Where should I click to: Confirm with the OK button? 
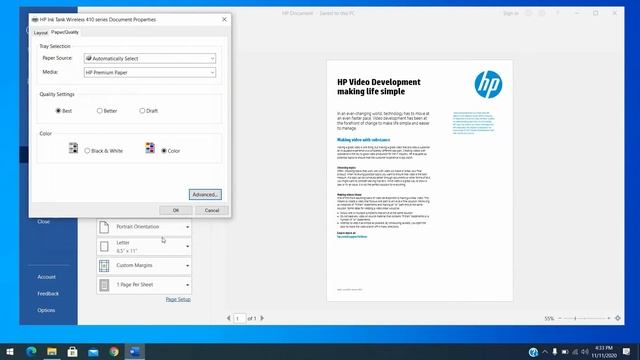176,210
